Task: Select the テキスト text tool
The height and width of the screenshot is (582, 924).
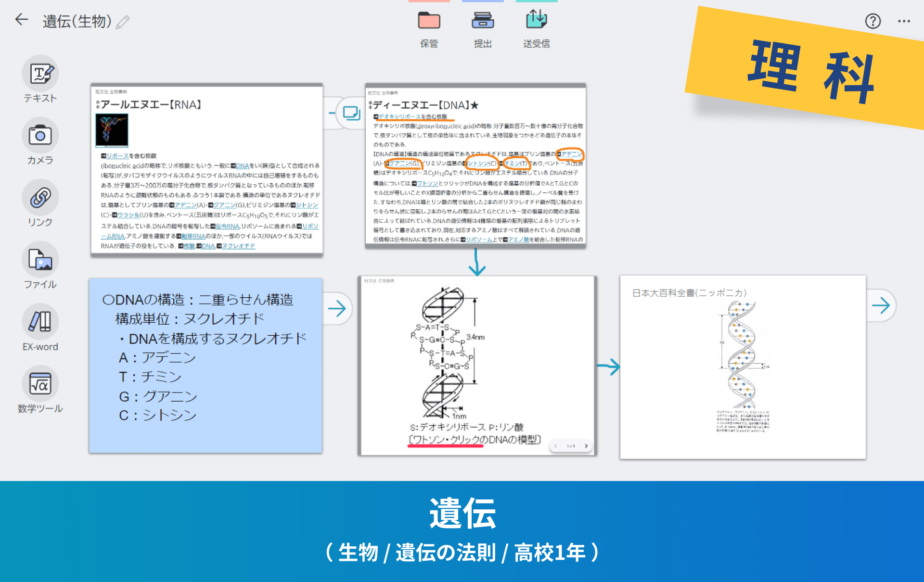Action: point(40,74)
